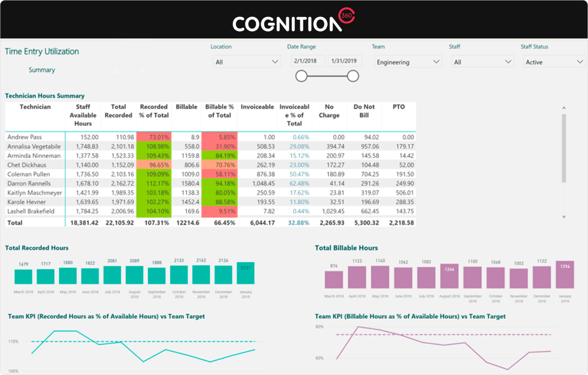Sort by Technician column header
The width and height of the screenshot is (588, 375).
(35, 107)
